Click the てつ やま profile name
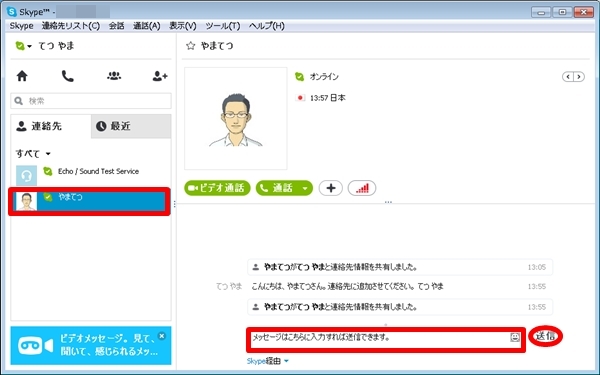 click(x=56, y=46)
